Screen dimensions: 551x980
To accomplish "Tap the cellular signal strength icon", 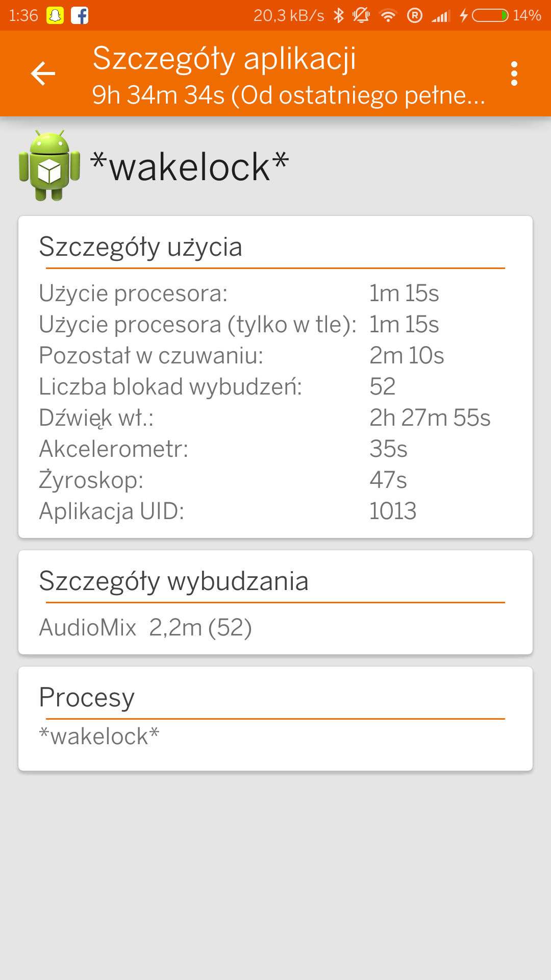I will (440, 15).
